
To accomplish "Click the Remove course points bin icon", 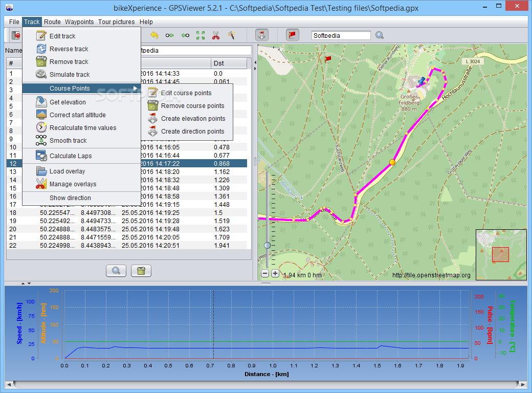I will point(152,105).
